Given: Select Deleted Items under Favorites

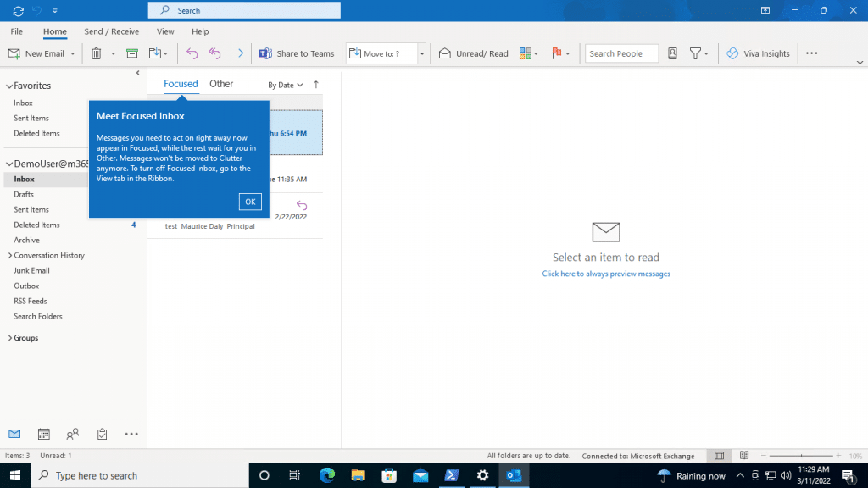Looking at the screenshot, I should (x=36, y=133).
